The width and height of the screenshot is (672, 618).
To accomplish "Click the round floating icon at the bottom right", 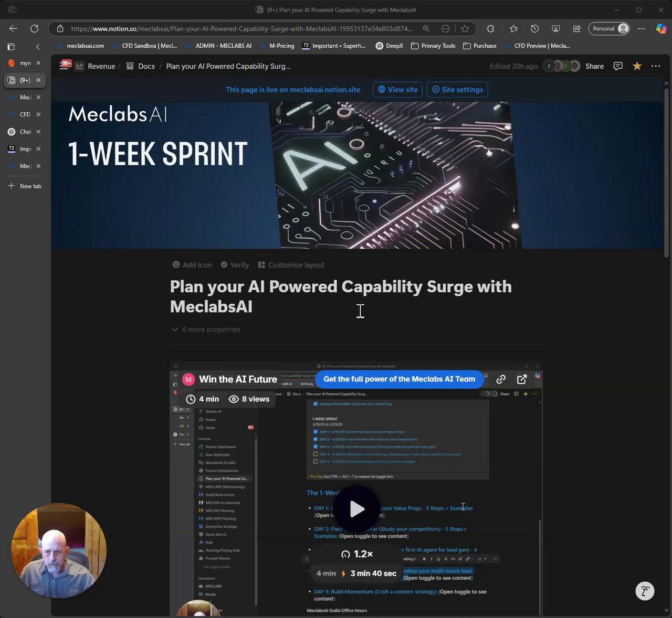I will tap(645, 591).
